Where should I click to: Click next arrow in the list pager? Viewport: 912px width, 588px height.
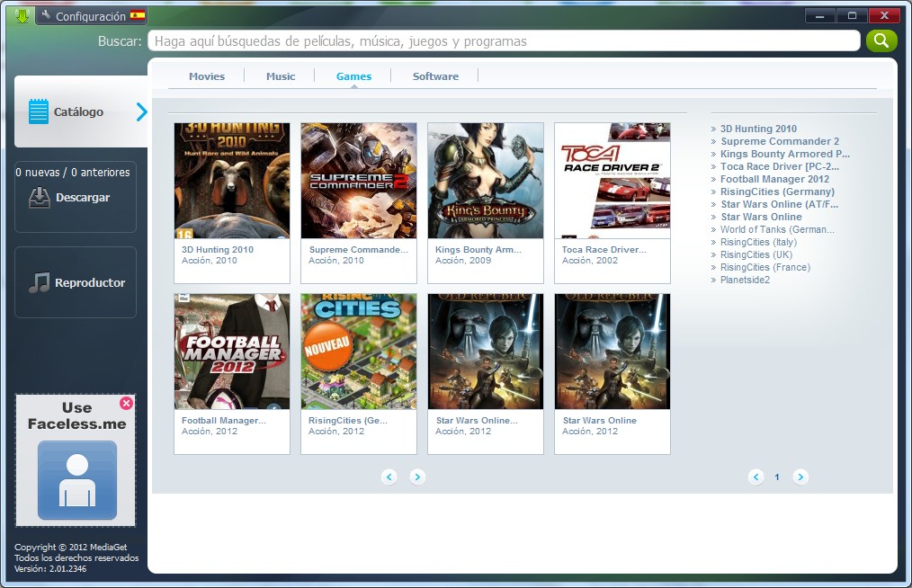(800, 477)
